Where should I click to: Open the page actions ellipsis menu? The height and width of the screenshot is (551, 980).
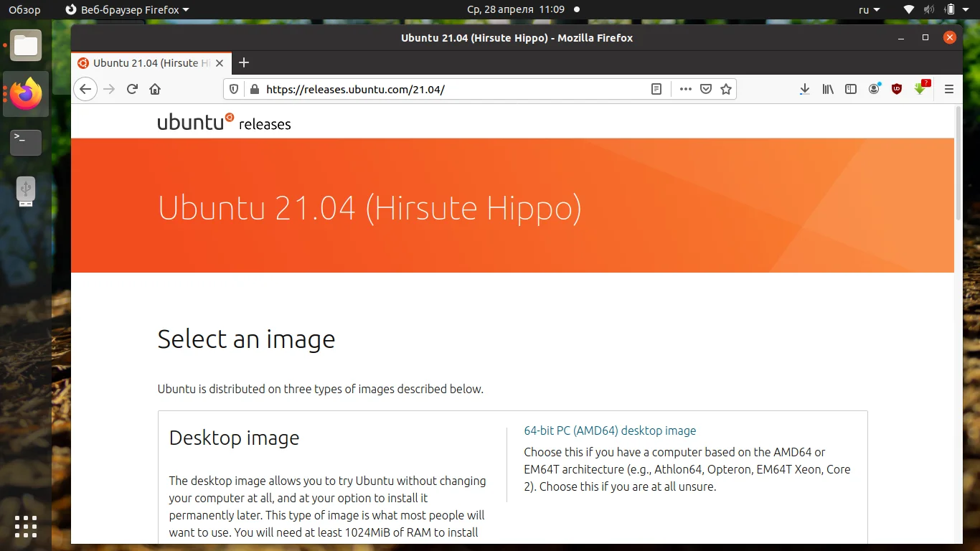(x=685, y=89)
